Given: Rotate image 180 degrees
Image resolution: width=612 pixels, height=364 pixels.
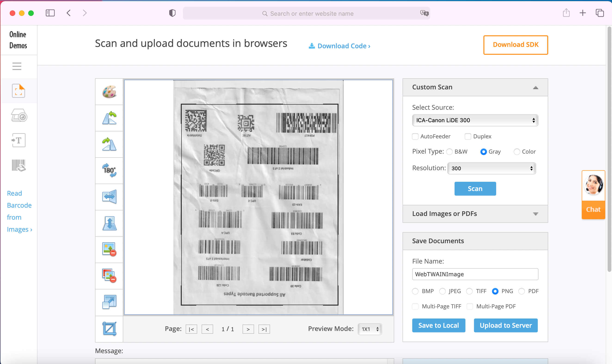Looking at the screenshot, I should [x=109, y=171].
